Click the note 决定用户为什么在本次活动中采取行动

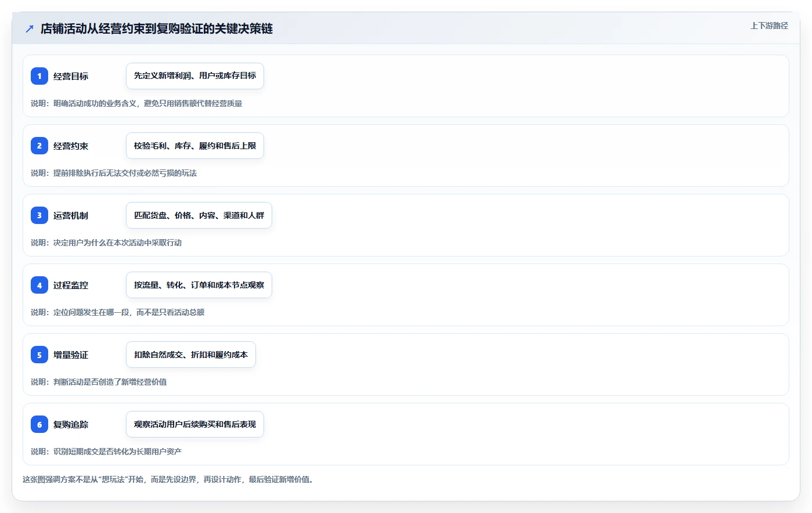click(x=117, y=243)
